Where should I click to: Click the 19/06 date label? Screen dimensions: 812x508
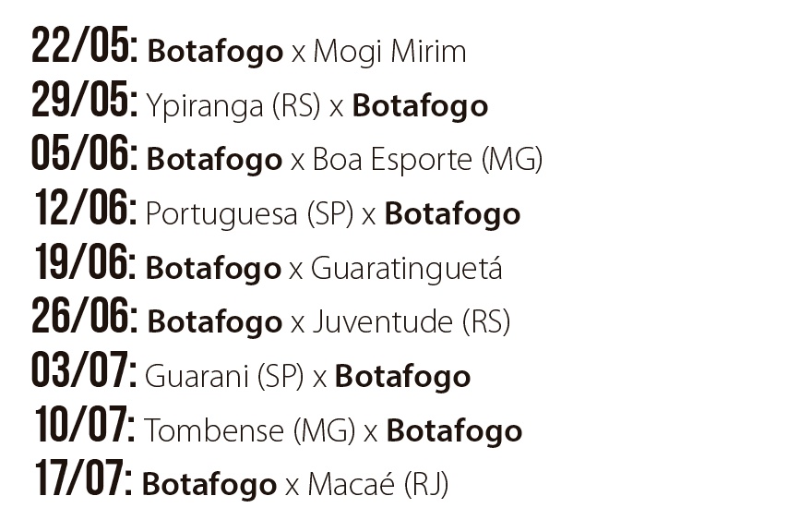click(86, 261)
